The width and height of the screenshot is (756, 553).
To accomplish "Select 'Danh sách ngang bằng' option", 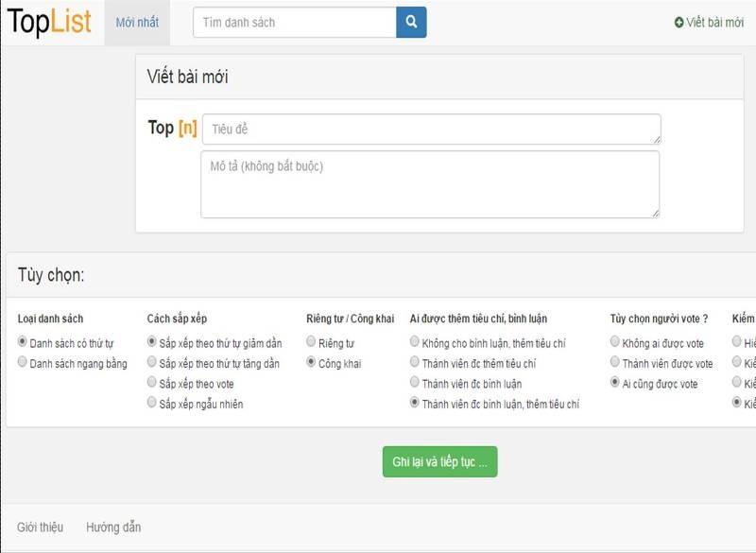I will (24, 363).
